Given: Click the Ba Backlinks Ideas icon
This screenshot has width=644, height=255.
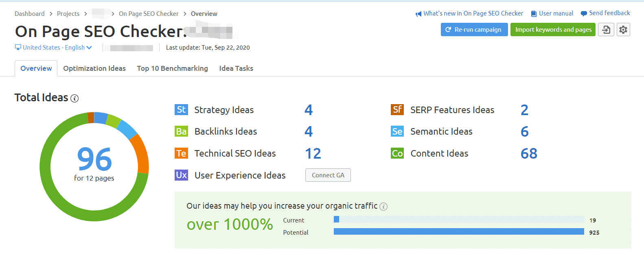Looking at the screenshot, I should pos(181,131).
